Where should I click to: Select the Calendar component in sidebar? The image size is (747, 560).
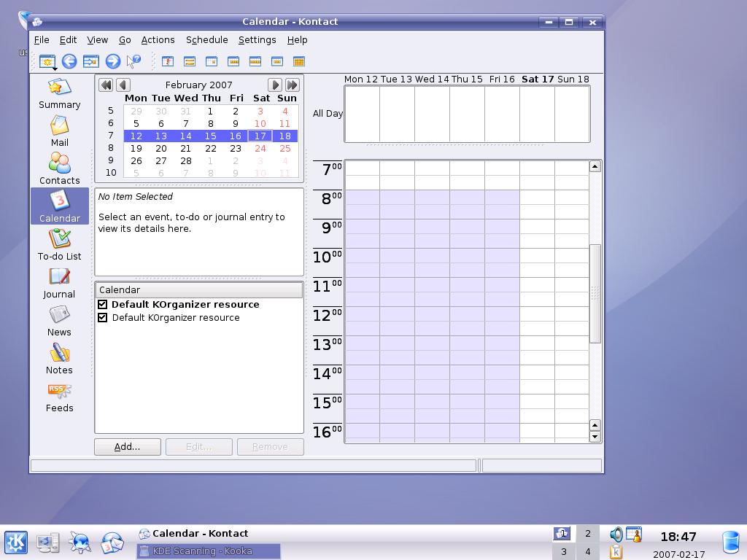click(x=60, y=206)
